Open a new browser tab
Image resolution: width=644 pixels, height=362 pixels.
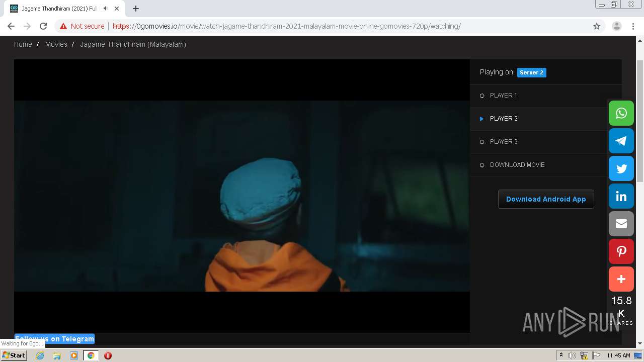[136, 9]
